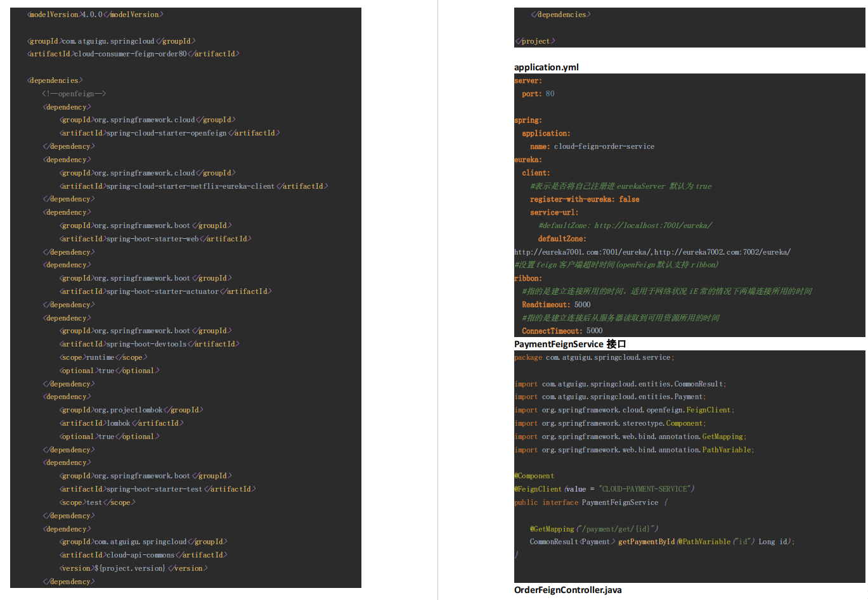Select commented #defaultZone localhost:7001 line
868x600 pixels.
(625, 226)
